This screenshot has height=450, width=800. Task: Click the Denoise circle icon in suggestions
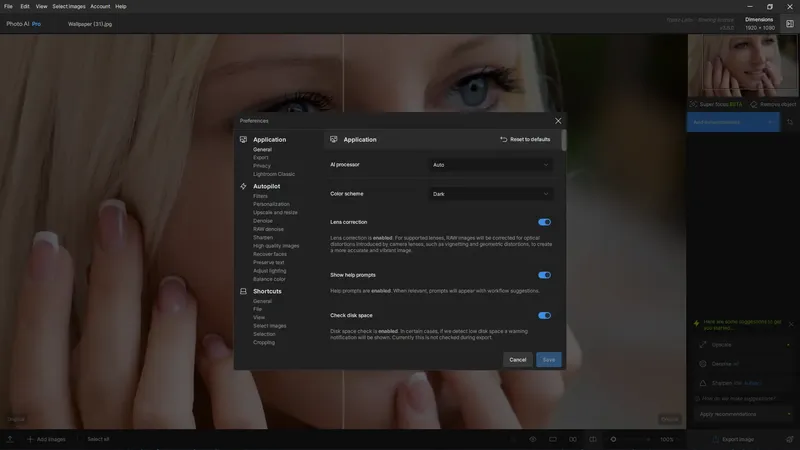(x=703, y=364)
